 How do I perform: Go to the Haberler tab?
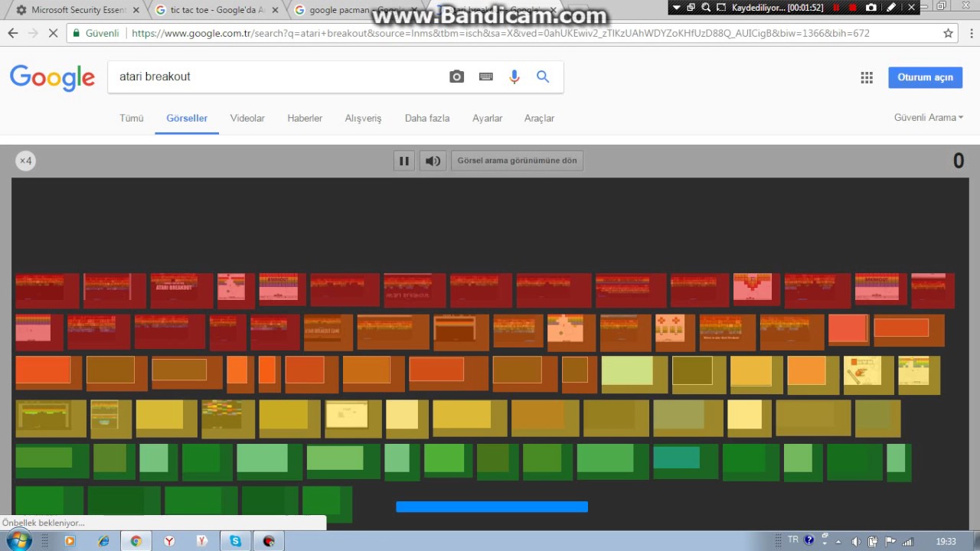[x=305, y=118]
